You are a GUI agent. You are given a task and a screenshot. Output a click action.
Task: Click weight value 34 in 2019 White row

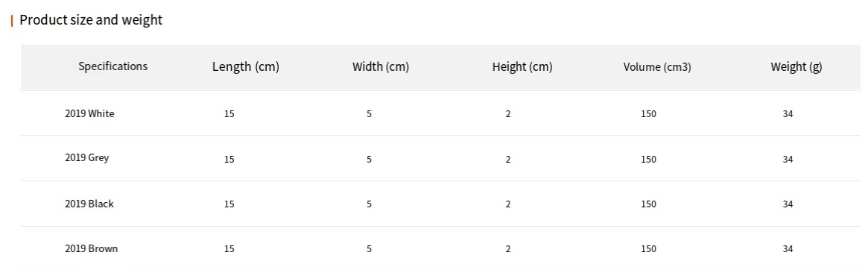pyautogui.click(x=788, y=114)
